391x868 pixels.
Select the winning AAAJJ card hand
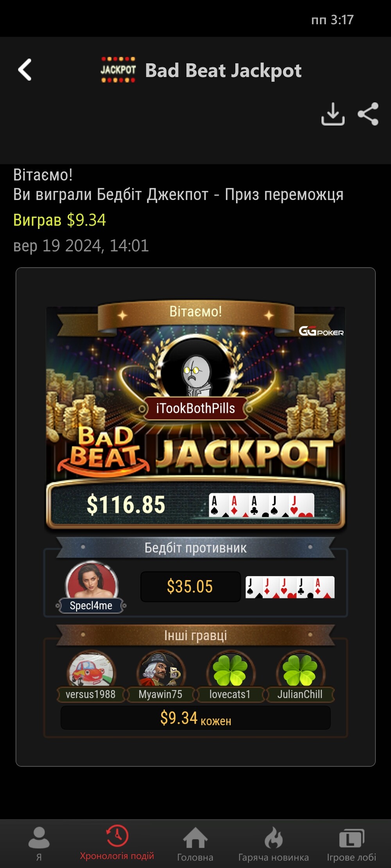click(x=261, y=505)
